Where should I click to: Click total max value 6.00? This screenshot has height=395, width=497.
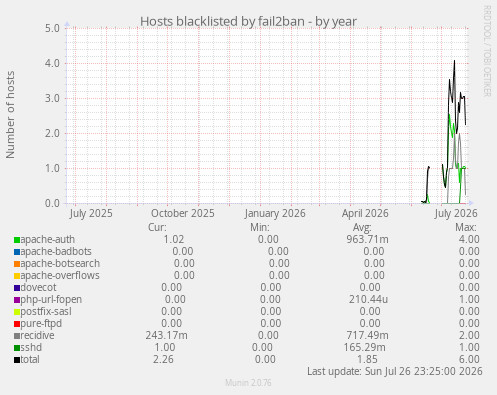coord(469,359)
